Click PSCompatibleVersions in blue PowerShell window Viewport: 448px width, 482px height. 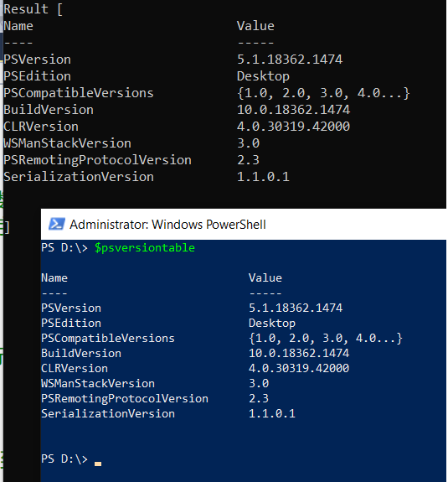[108, 339]
